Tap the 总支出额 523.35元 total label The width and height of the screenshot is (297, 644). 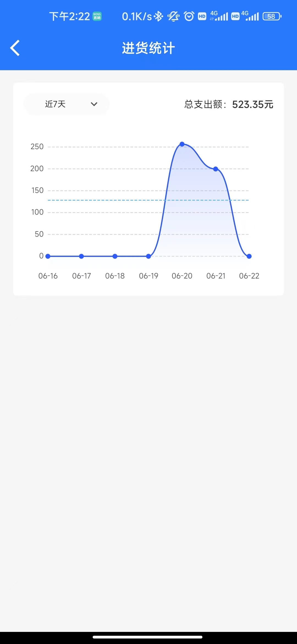(229, 104)
